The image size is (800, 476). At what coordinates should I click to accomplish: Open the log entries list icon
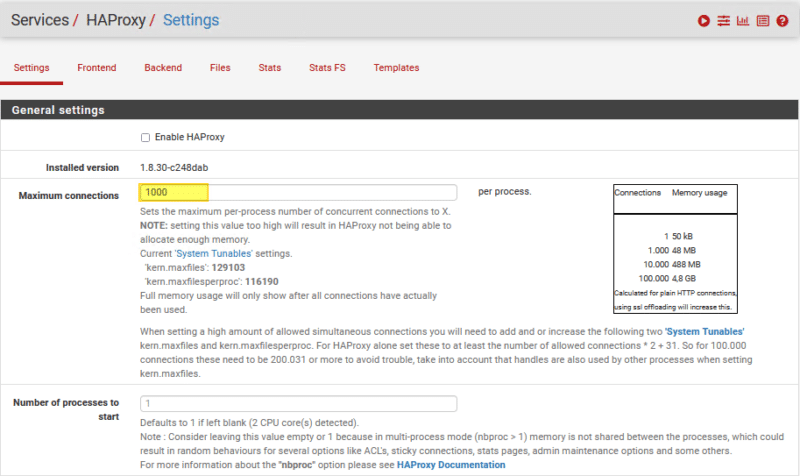762,21
